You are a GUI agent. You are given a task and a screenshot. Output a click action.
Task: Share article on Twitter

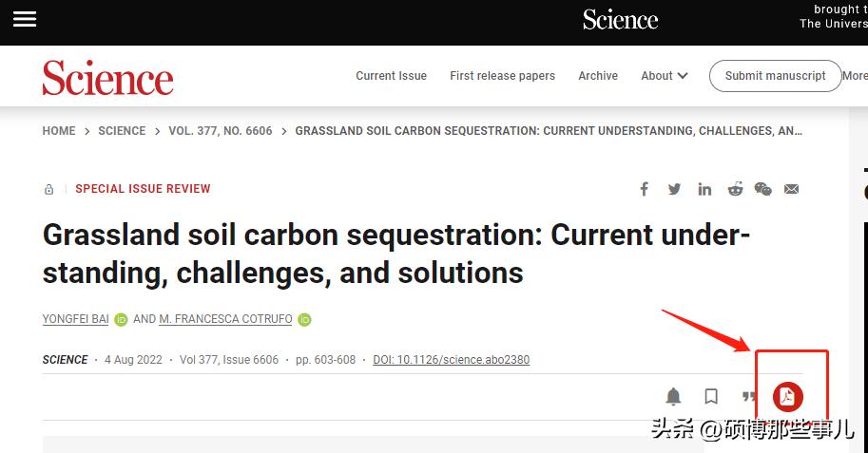pyautogui.click(x=674, y=189)
